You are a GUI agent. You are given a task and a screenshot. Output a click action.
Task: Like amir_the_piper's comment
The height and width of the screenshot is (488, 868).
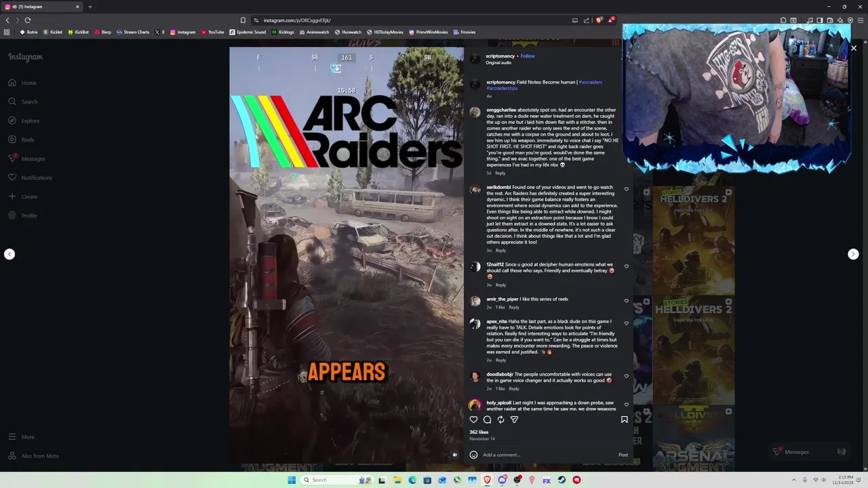(627, 301)
